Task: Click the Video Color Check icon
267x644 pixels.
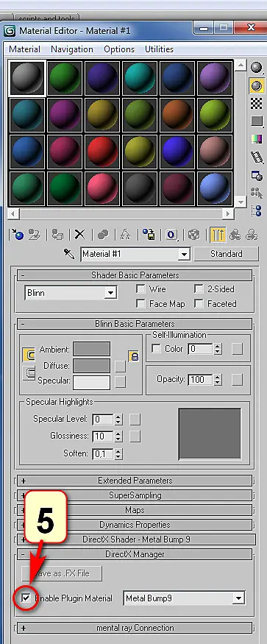Action: (256, 139)
